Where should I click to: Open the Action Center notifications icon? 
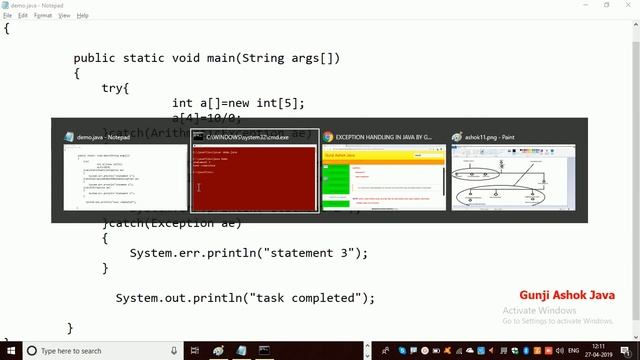click(625, 351)
